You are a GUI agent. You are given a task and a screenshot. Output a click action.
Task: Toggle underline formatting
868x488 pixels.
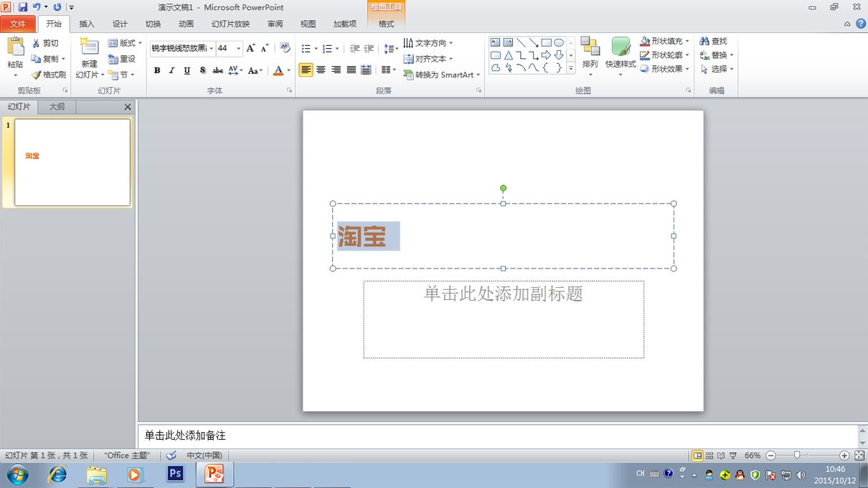187,70
